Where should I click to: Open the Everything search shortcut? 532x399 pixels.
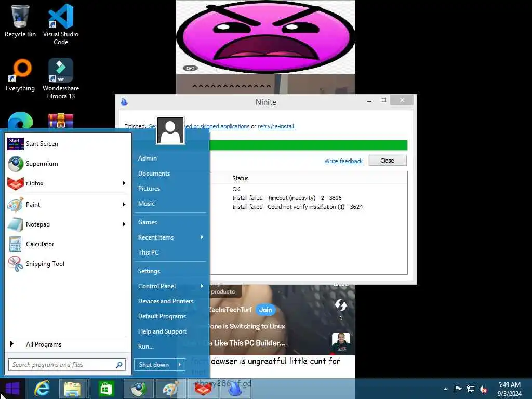pos(20,75)
